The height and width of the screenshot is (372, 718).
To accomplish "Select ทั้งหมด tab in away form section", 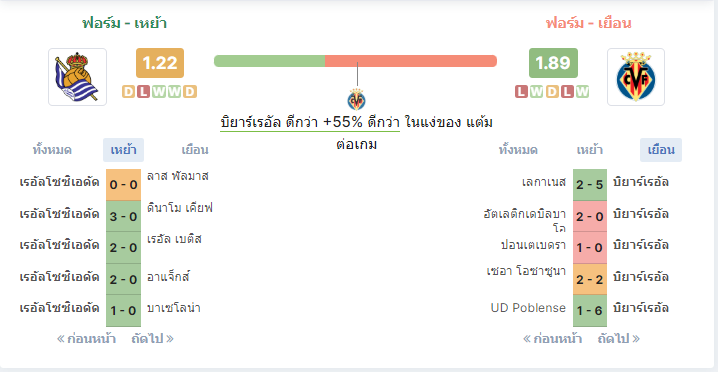I will (x=518, y=150).
